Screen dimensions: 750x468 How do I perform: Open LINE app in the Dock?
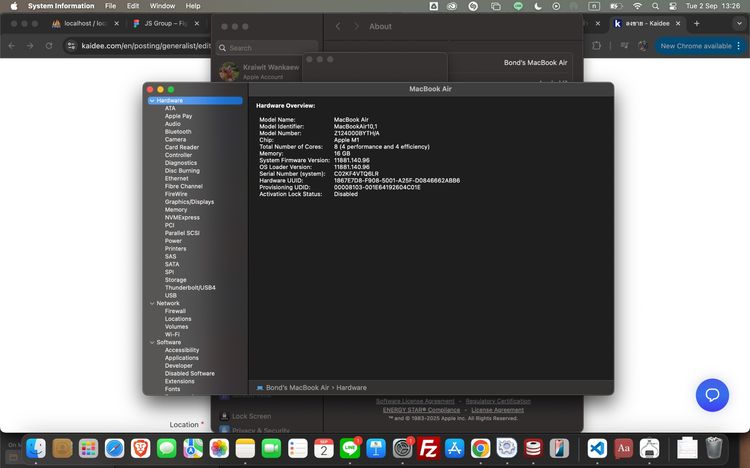(350, 448)
